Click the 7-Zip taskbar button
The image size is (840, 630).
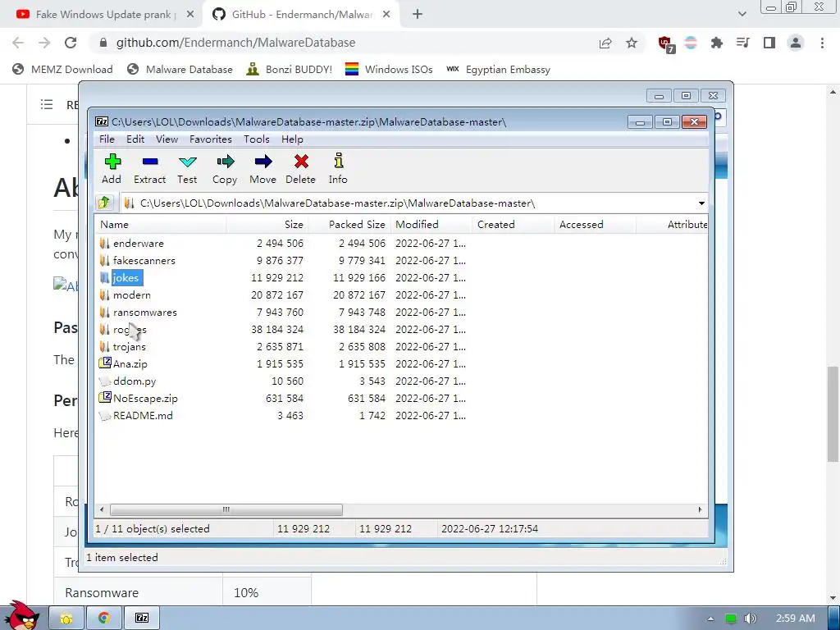pyautogui.click(x=142, y=619)
